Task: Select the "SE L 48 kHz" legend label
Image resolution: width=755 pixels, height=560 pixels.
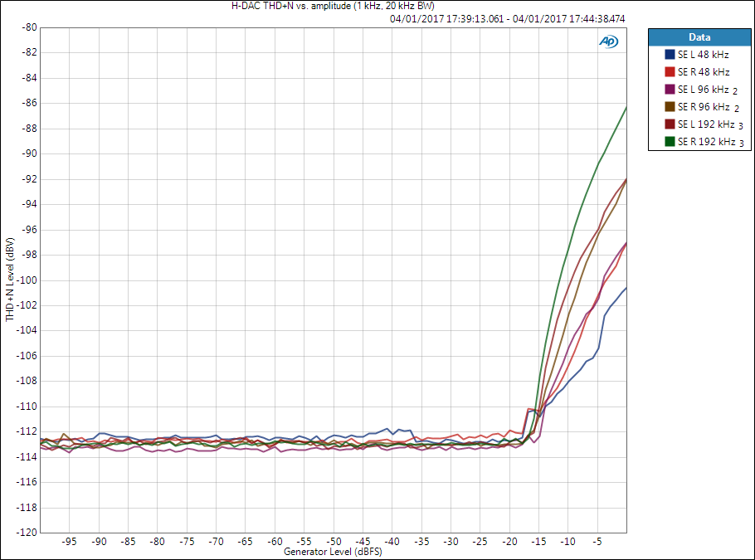Action: point(703,55)
